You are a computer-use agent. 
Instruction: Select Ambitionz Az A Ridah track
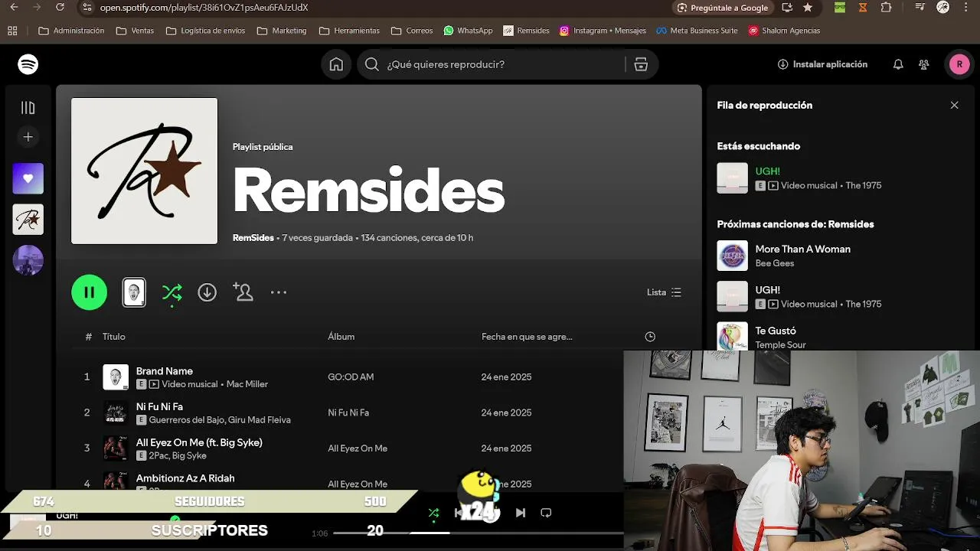point(185,478)
